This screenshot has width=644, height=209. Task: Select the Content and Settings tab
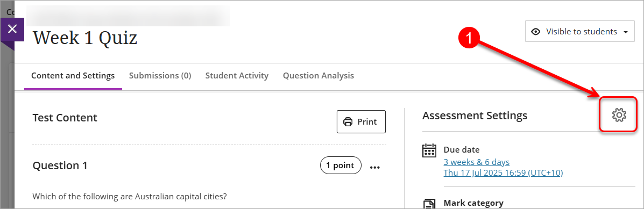pyautogui.click(x=73, y=75)
